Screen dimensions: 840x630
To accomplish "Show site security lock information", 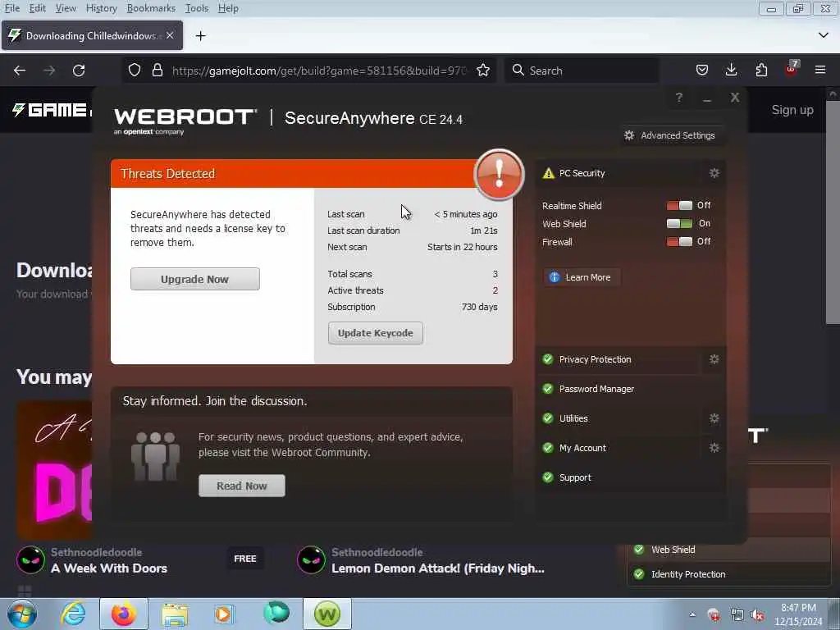I will coord(157,71).
